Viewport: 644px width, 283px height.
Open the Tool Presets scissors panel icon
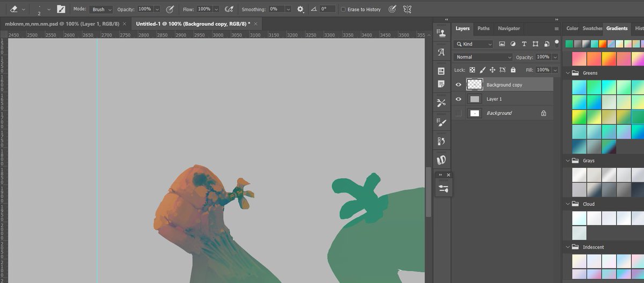coord(441,103)
